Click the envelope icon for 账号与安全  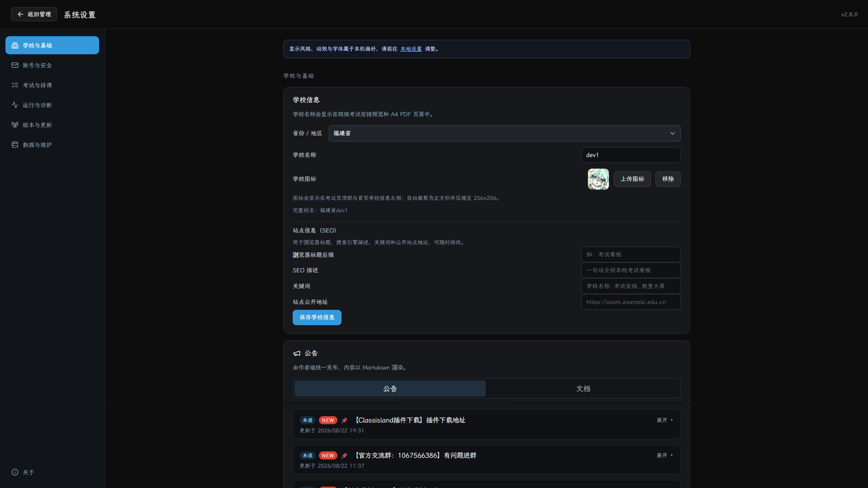tap(15, 65)
